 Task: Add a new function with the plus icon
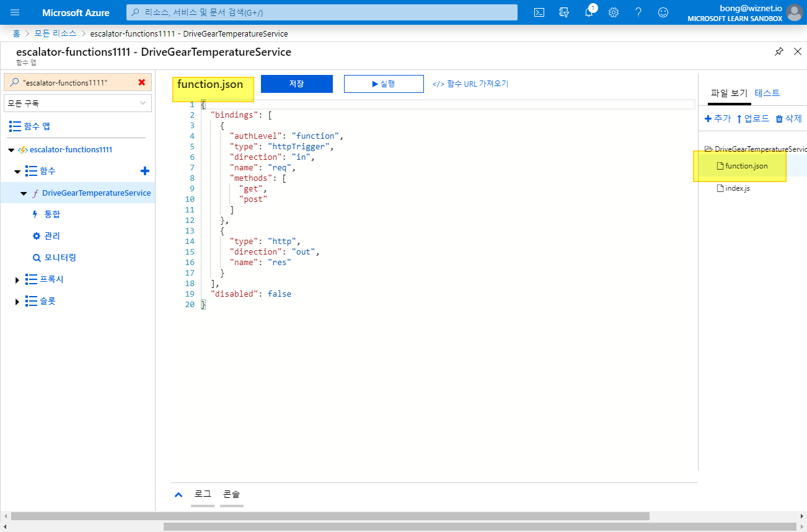coord(145,171)
